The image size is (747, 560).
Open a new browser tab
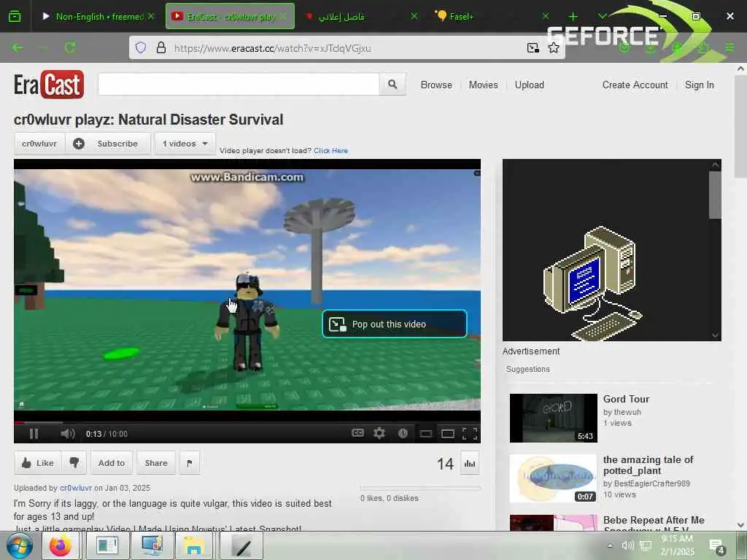pyautogui.click(x=573, y=17)
